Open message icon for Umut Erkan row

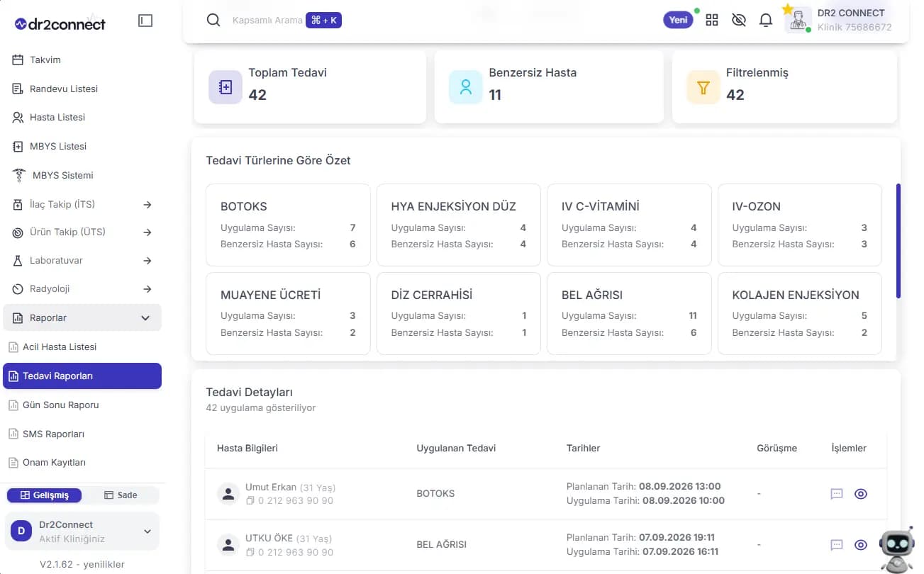pyautogui.click(x=837, y=494)
